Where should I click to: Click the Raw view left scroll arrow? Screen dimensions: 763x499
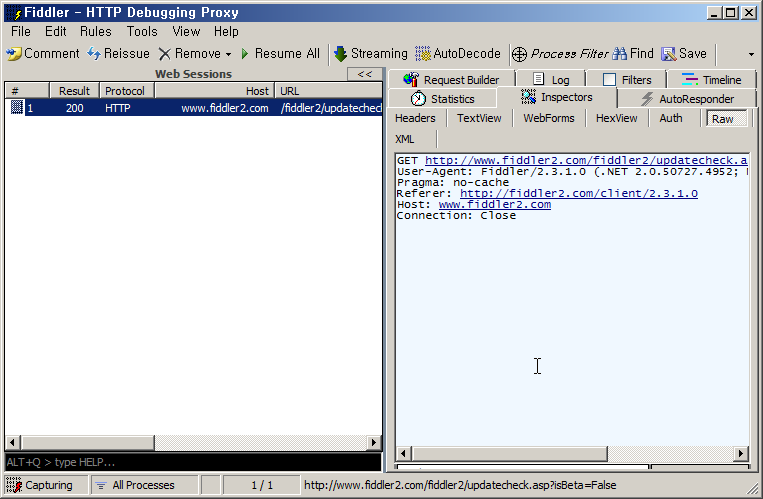[x=403, y=454]
